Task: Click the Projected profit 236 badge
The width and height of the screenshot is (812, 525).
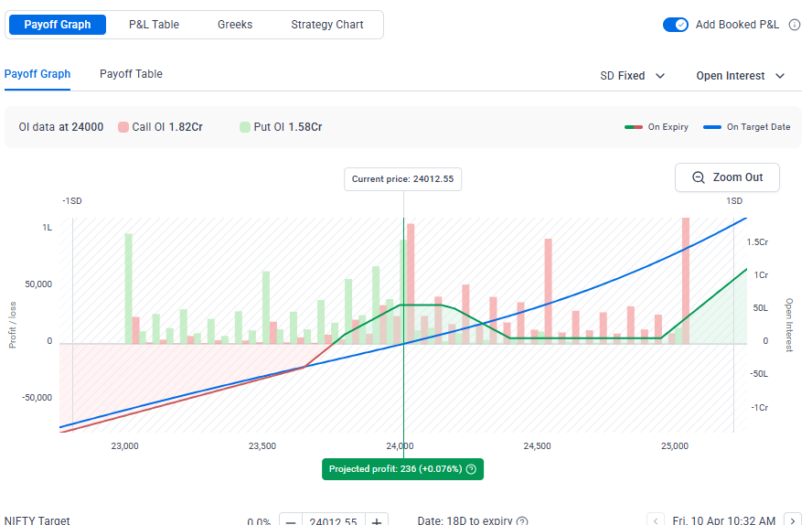Action: (402, 469)
